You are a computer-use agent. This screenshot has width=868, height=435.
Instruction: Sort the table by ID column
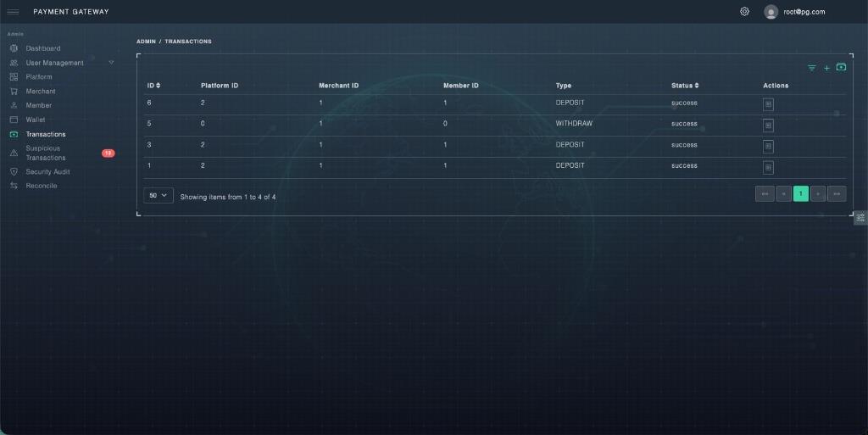point(153,86)
